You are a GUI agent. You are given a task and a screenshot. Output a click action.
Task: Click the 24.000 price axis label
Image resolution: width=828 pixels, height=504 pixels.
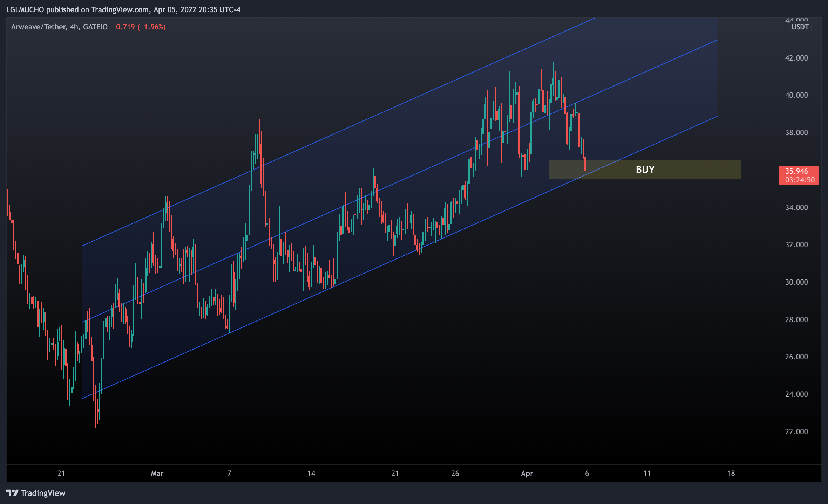[x=796, y=394]
